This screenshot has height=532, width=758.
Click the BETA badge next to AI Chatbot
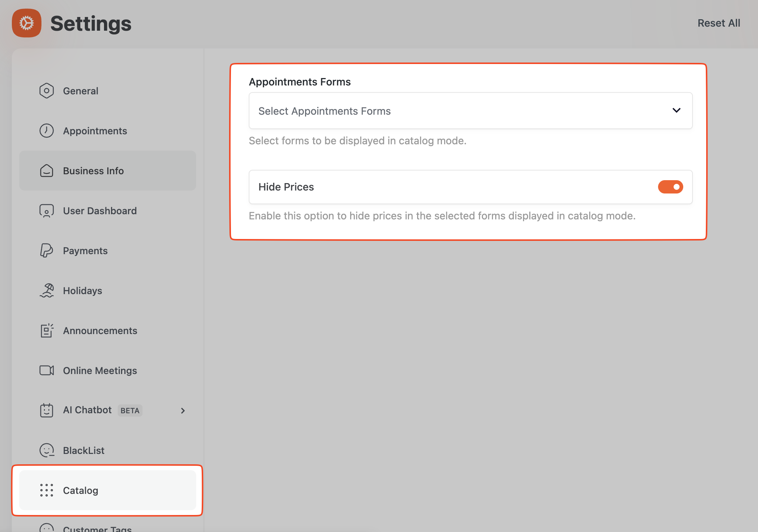[130, 411]
